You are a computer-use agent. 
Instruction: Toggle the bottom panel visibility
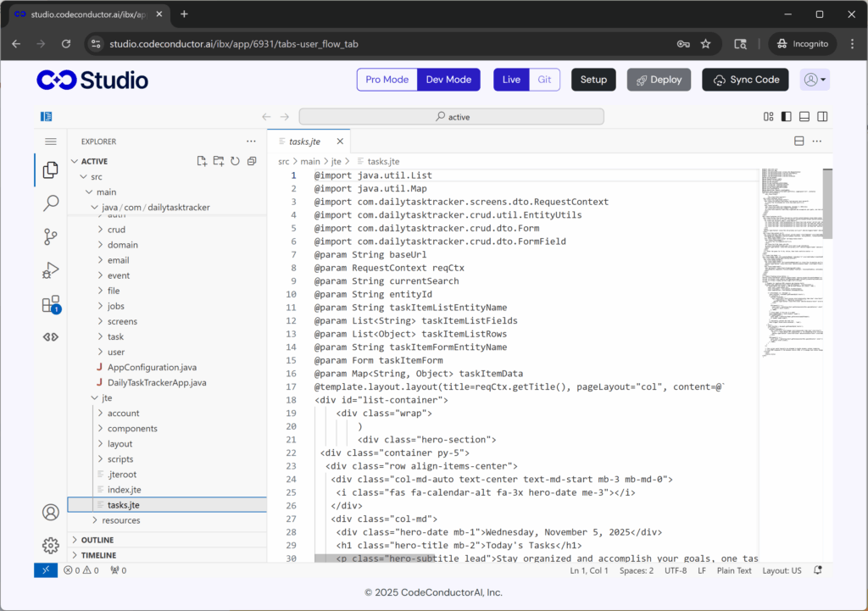803,116
